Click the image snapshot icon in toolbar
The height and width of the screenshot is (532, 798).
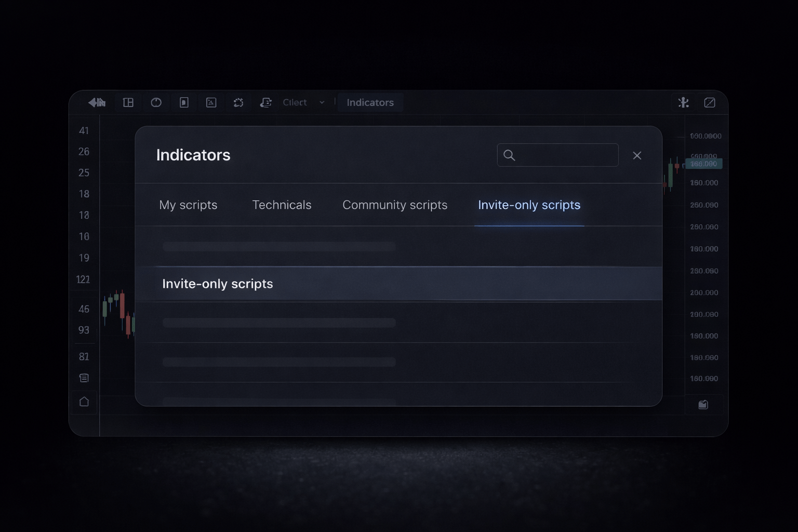click(211, 102)
